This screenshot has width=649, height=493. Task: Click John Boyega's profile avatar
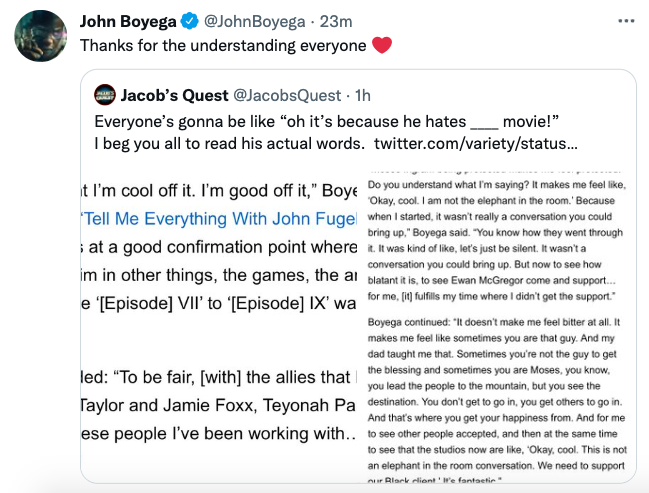[x=39, y=36]
